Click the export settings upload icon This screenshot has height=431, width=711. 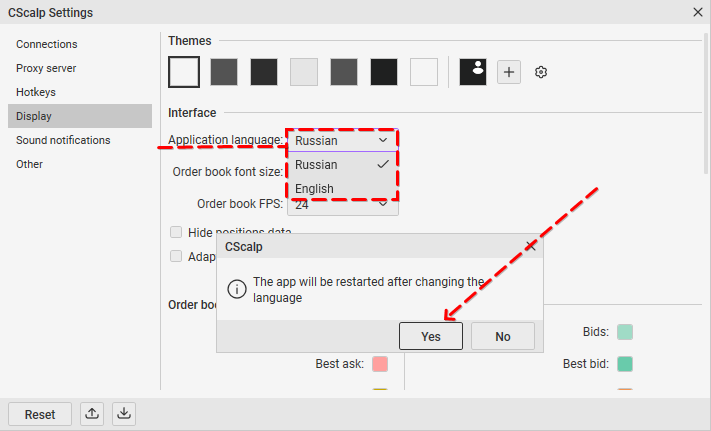(x=92, y=413)
